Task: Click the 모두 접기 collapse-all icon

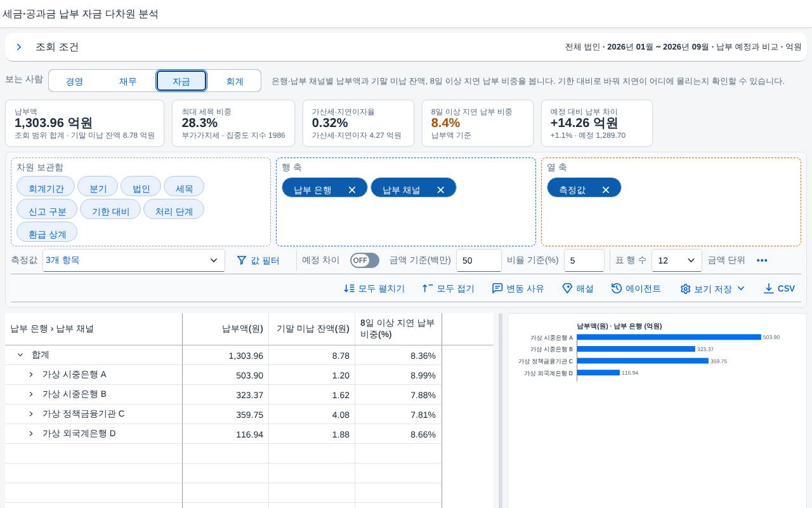Action: 428,288
